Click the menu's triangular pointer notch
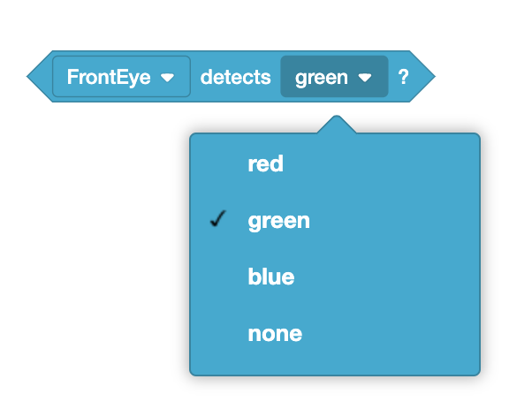 coord(335,125)
